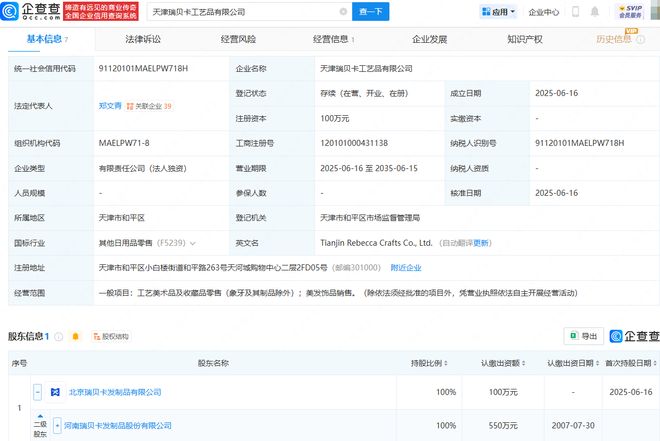660x441 pixels.
Task: Click the English name Tianjin Rebecca Crafts
Action: [x=376, y=243]
